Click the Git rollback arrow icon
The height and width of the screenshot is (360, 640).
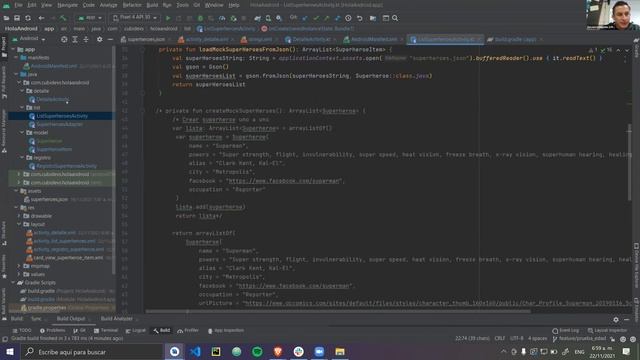click(x=360, y=18)
